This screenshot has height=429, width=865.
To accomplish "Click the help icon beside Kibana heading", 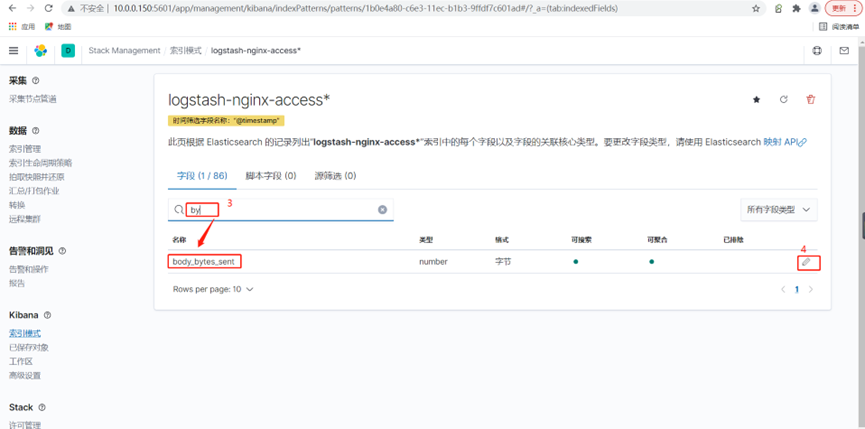I will [x=47, y=315].
